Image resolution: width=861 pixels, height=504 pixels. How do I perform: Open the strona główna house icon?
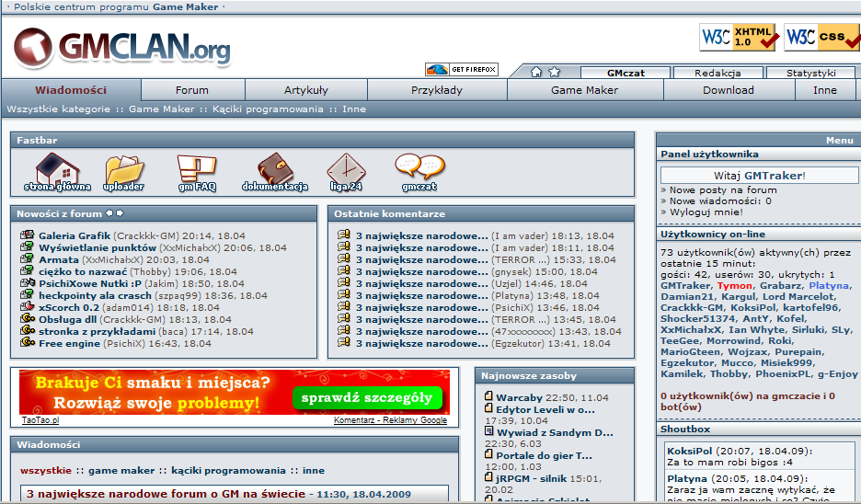coord(57,169)
